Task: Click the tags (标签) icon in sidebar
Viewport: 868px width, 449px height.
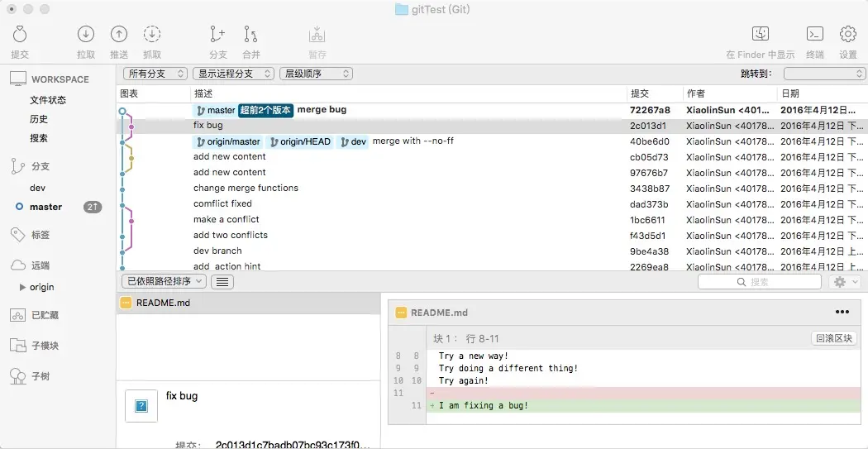Action: pyautogui.click(x=18, y=235)
